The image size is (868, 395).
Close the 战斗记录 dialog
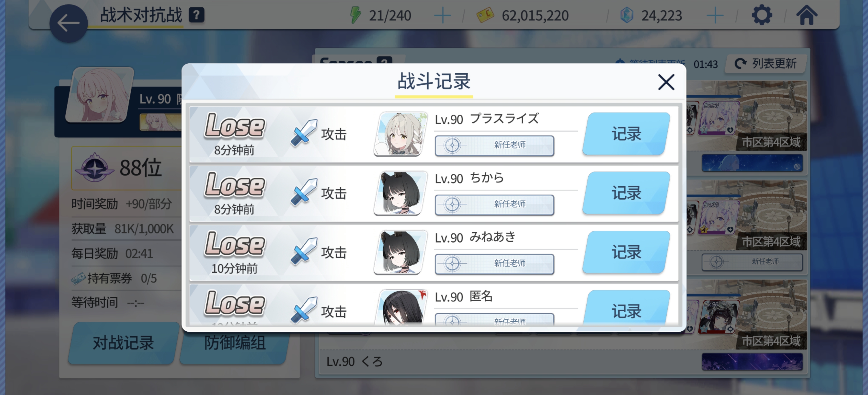666,82
